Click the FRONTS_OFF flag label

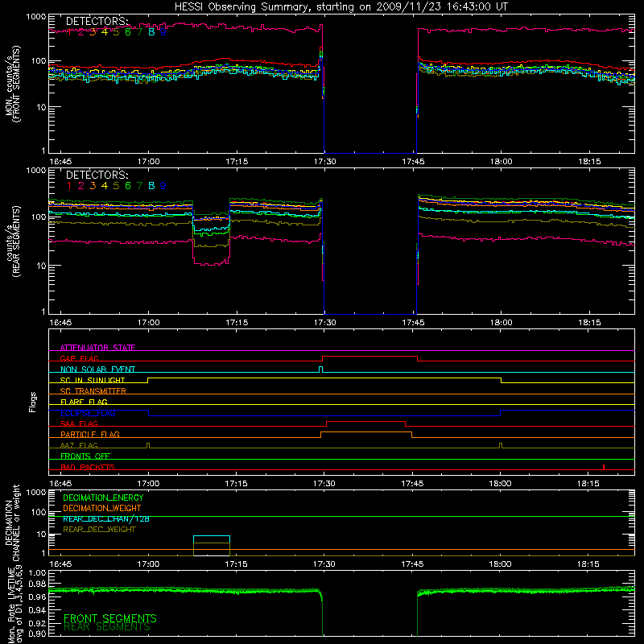(x=85, y=456)
